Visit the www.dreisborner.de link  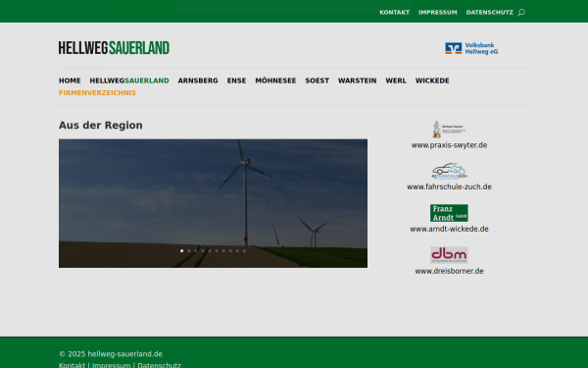pyautogui.click(x=449, y=271)
